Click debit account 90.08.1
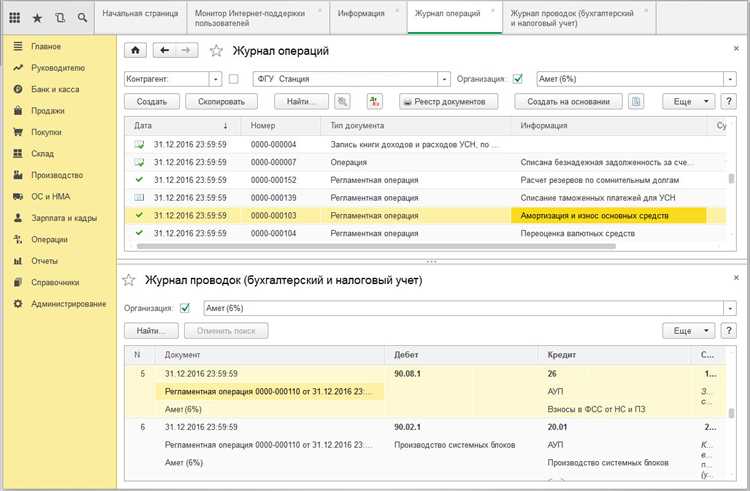750x491 pixels. click(x=407, y=374)
